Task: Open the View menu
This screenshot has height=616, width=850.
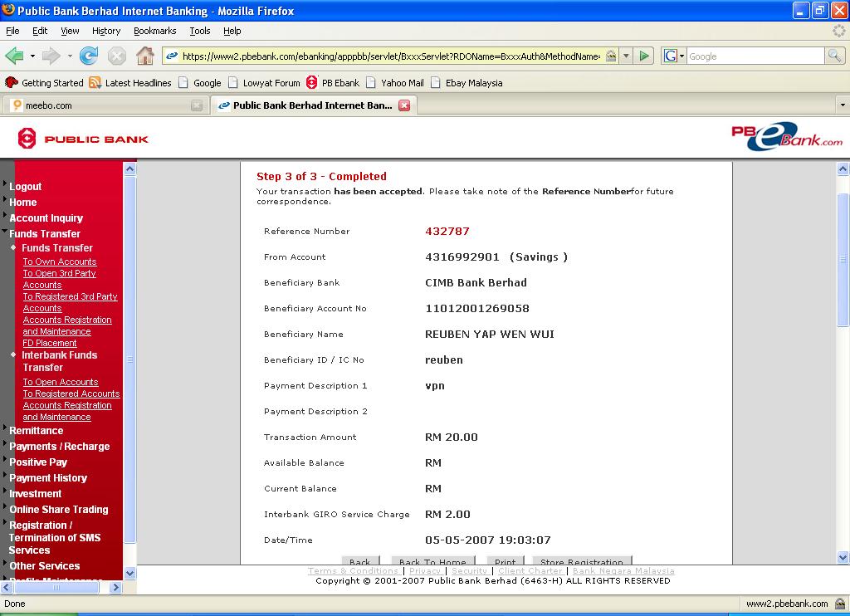Action: point(70,31)
